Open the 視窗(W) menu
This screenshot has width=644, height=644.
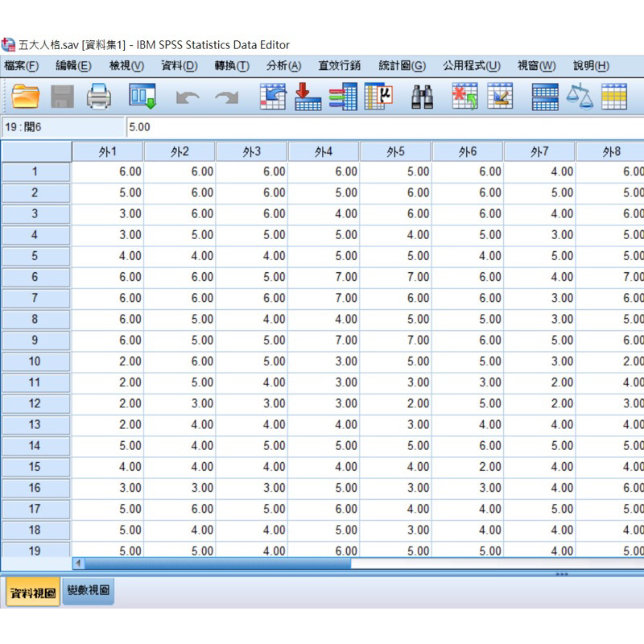click(x=536, y=66)
